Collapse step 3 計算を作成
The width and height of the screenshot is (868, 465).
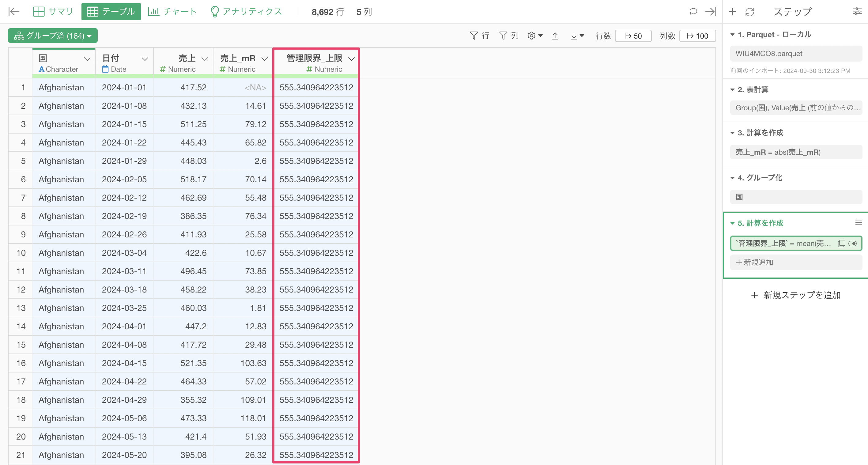point(732,133)
